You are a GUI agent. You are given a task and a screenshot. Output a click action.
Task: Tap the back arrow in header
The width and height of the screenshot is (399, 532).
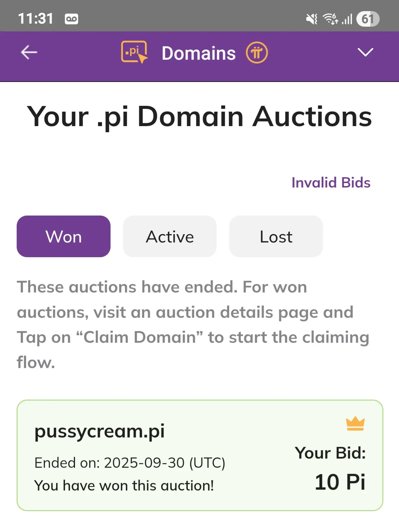point(29,53)
